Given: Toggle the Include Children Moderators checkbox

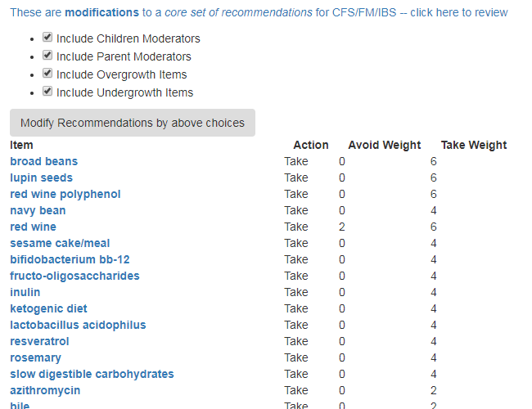Looking at the screenshot, I should click(x=47, y=38).
